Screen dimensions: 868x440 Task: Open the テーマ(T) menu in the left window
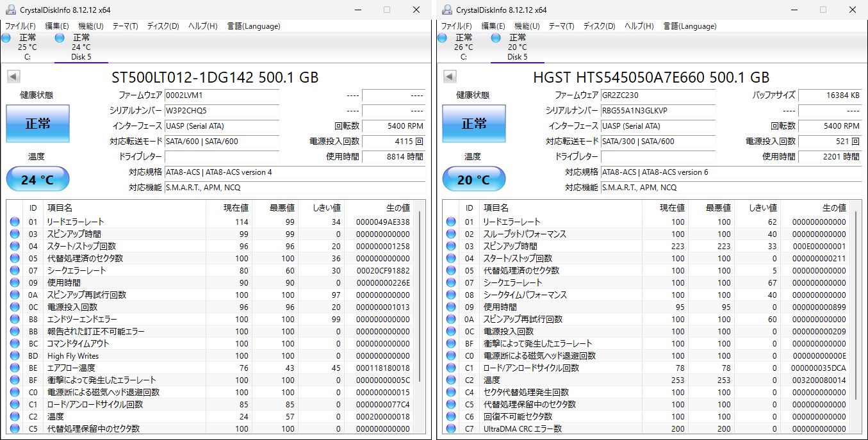(124, 26)
